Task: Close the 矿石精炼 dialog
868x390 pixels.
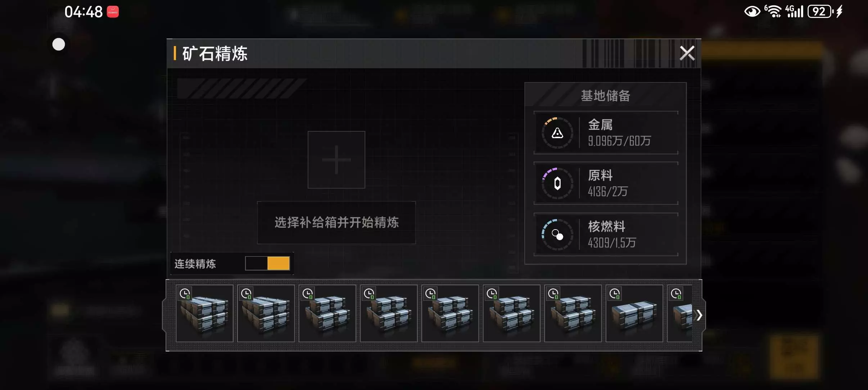Action: [687, 53]
